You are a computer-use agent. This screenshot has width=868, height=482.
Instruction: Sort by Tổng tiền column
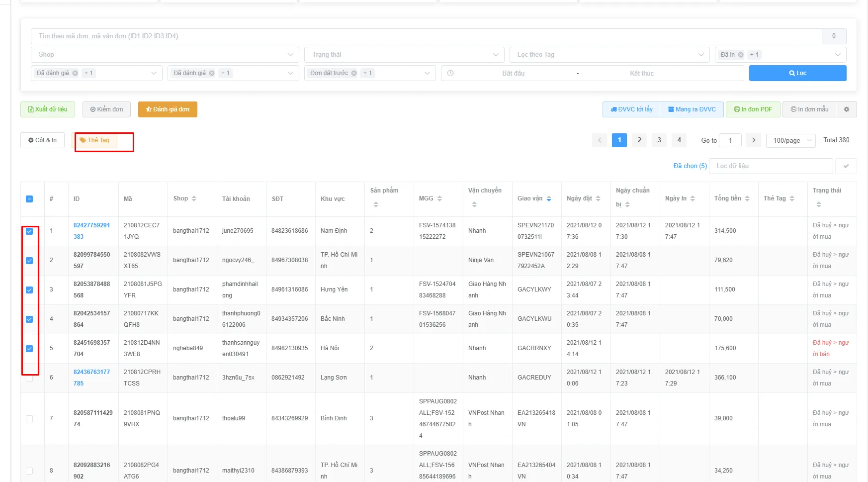point(747,198)
